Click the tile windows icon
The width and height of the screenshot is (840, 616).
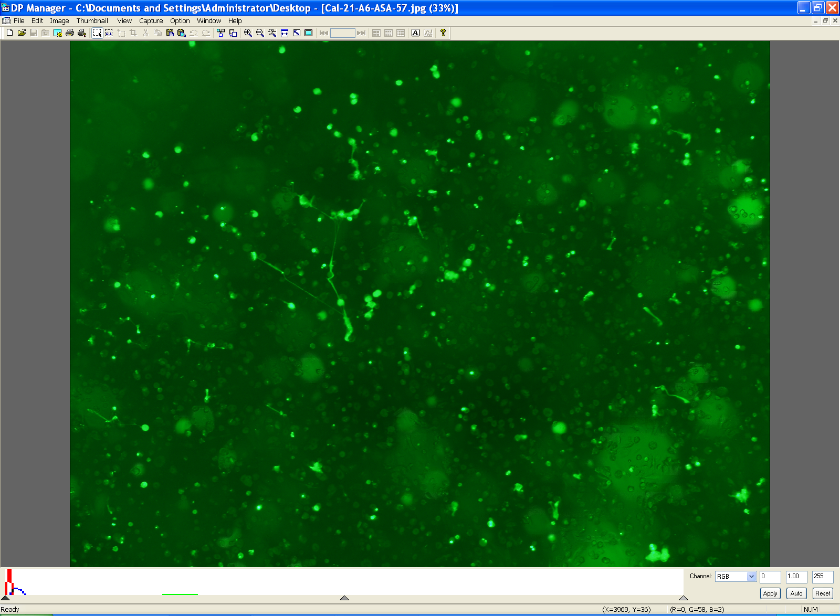221,33
